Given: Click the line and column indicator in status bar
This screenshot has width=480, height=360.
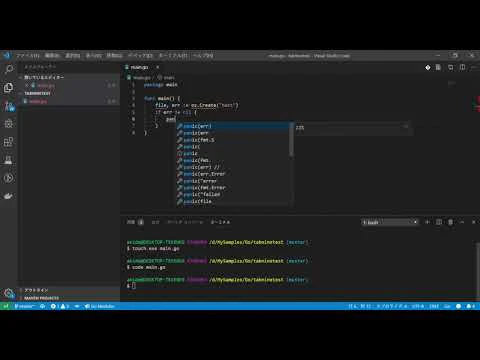Looking at the screenshot, I should (360, 306).
